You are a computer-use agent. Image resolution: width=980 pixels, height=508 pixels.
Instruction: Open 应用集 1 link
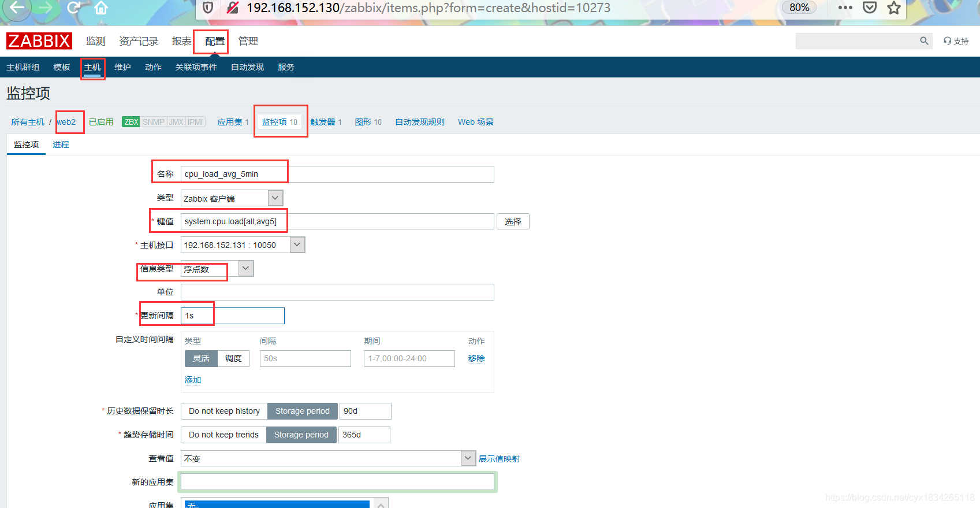coord(233,122)
